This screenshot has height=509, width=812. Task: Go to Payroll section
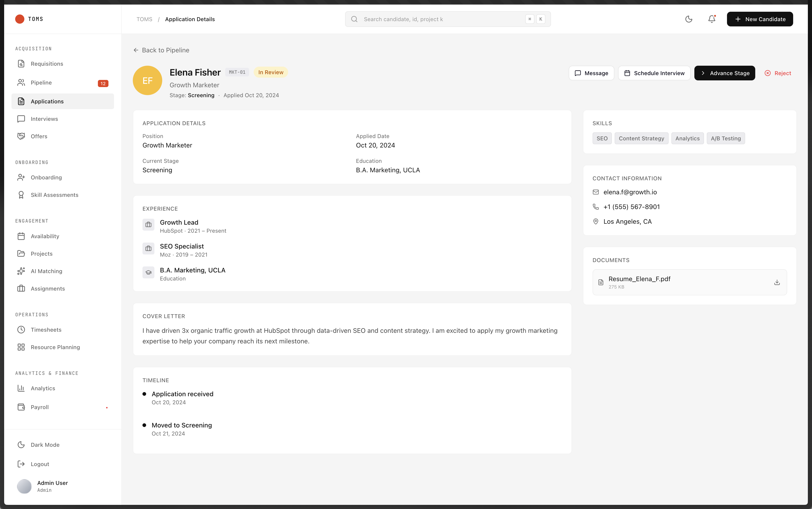(40, 407)
